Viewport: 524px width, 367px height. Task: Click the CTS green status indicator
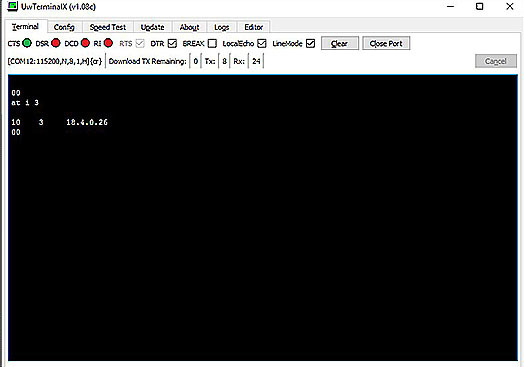click(27, 43)
